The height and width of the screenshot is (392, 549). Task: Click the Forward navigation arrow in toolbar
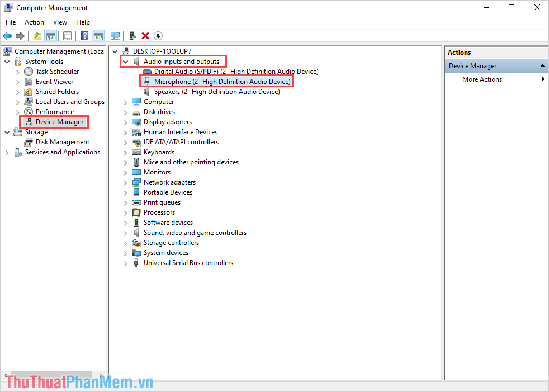tap(21, 35)
